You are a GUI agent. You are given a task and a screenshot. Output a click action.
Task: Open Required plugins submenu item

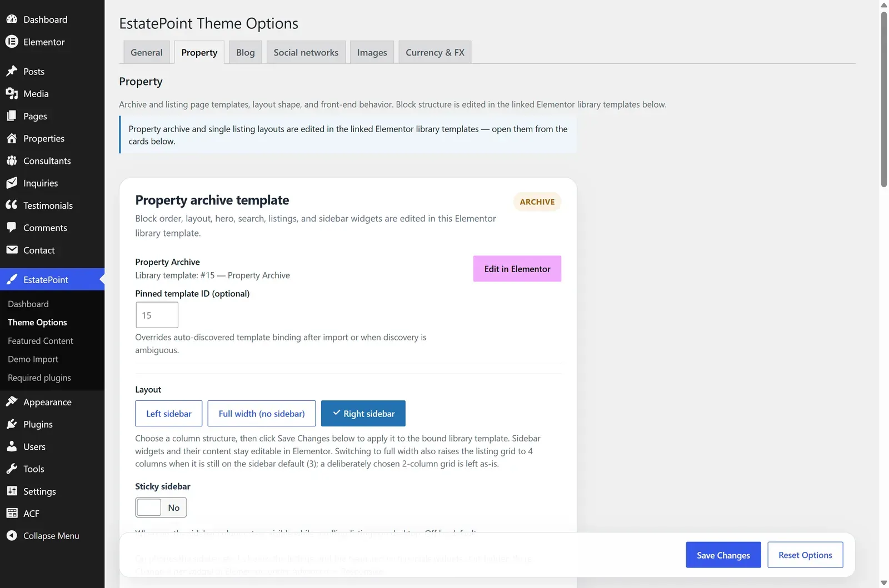(x=39, y=378)
